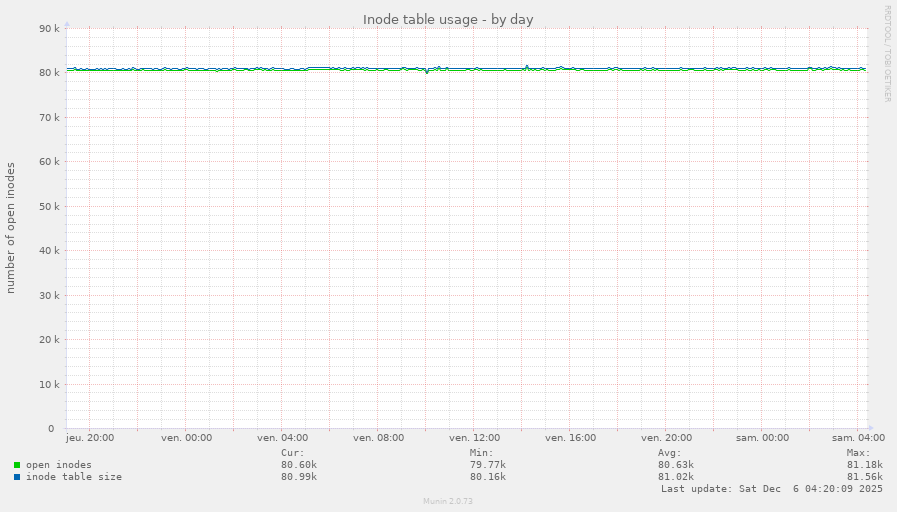Viewport: 897px width, 512px height.
Task: Click the green open inodes legend swatch
Action: pos(17,465)
